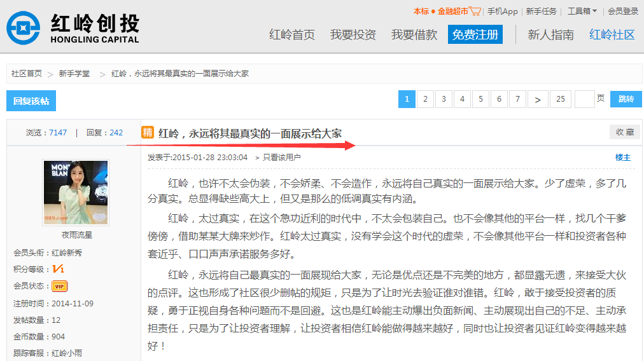Go to page 6
This screenshot has height=361, width=644.
point(500,99)
